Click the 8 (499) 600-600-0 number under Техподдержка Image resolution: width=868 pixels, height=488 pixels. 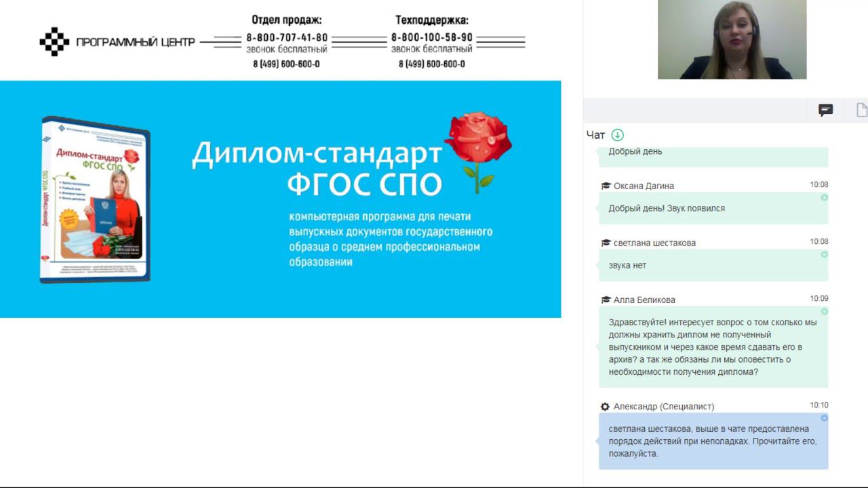pos(432,64)
